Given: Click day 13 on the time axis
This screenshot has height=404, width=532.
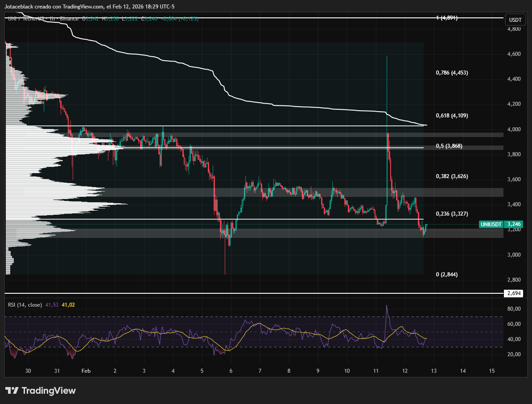Looking at the screenshot, I should point(433,371).
